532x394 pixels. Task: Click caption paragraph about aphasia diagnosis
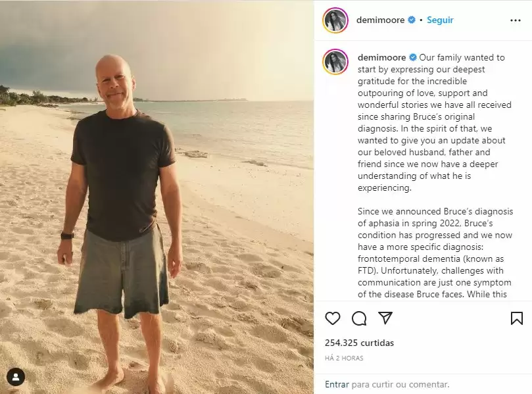(x=435, y=253)
